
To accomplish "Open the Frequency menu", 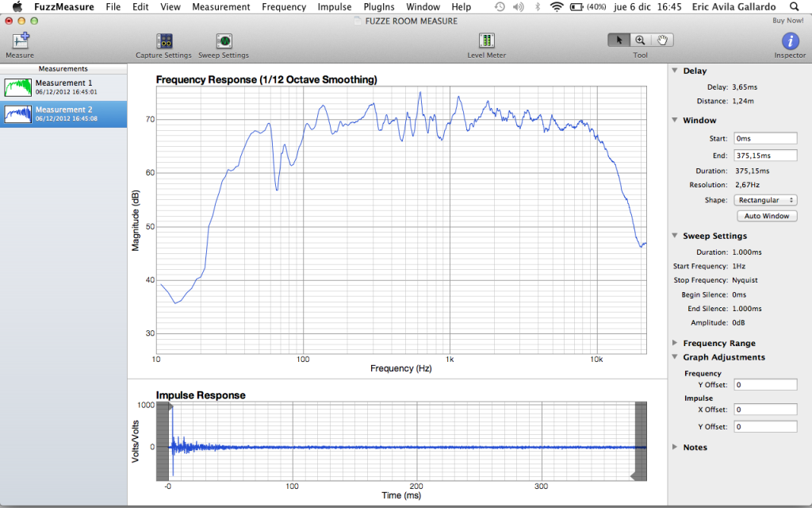I will click(x=284, y=6).
